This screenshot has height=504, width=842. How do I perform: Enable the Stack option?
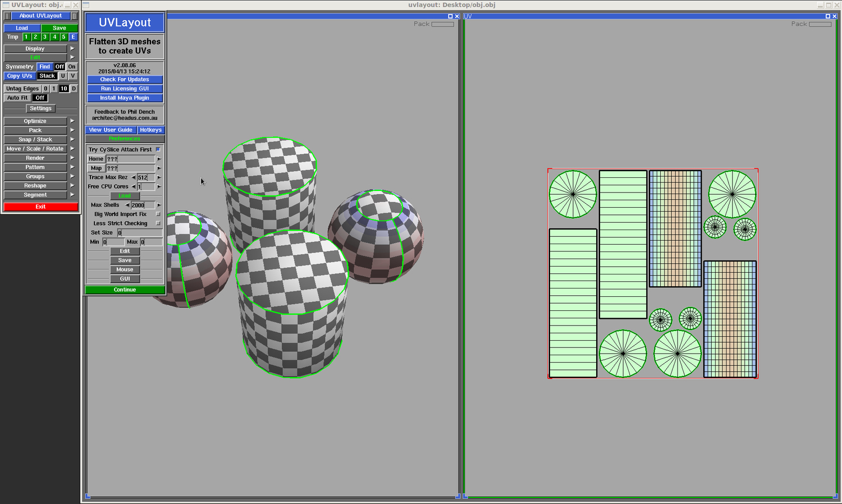point(47,76)
